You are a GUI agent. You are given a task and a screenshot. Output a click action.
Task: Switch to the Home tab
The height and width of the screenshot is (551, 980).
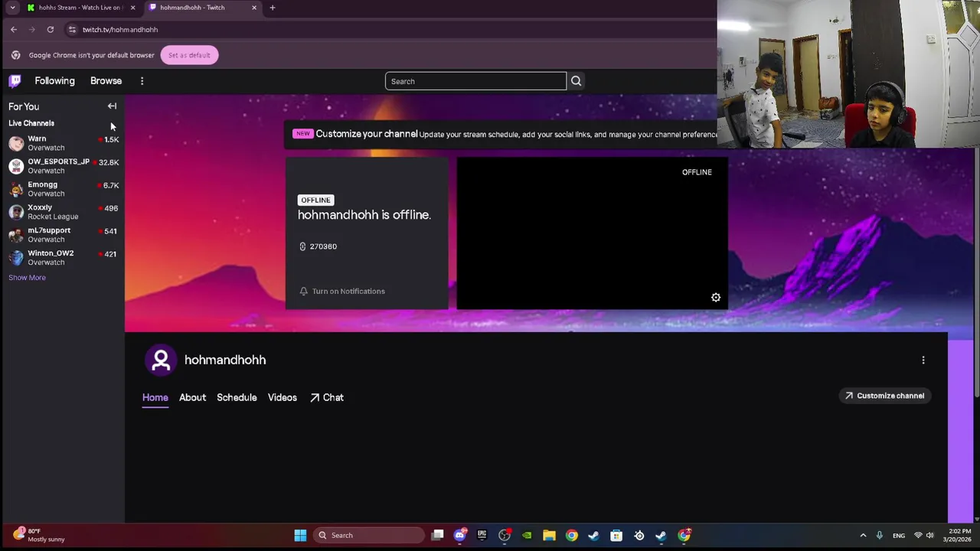click(155, 397)
